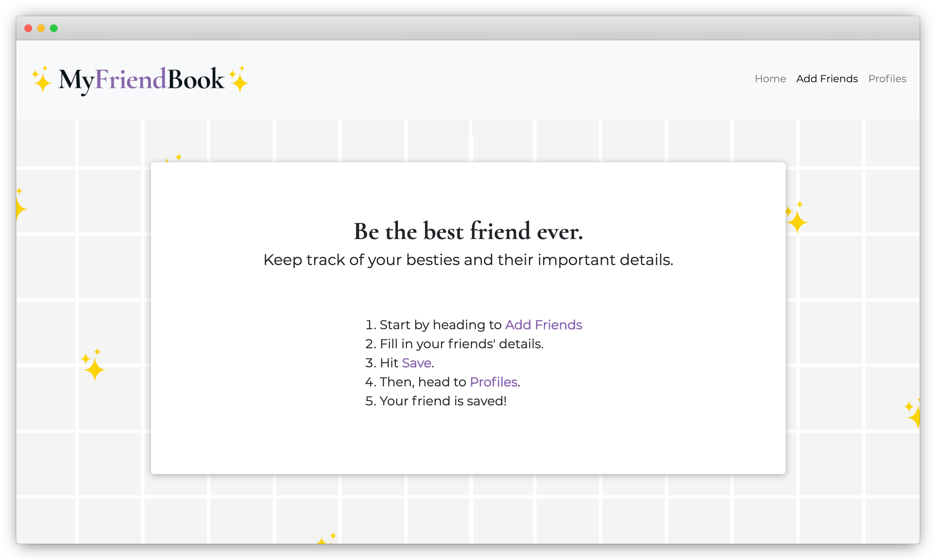Click the "Your friend is saved!" list item
936x560 pixels.
point(443,401)
